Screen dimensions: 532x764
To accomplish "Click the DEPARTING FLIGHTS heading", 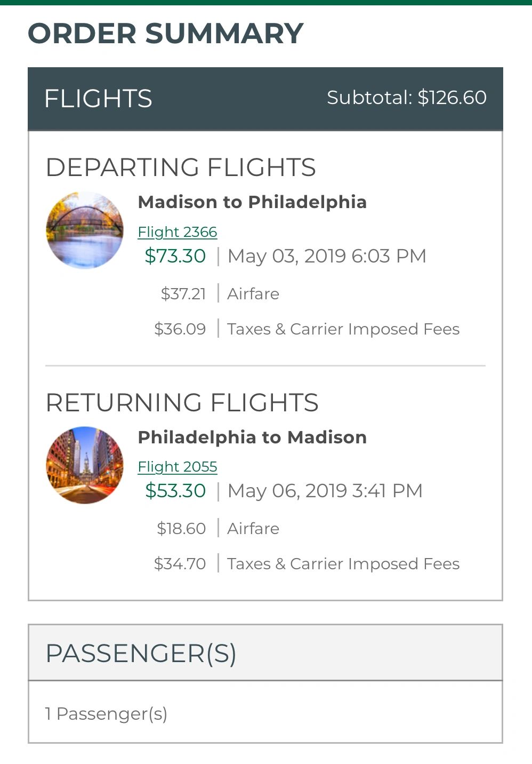I will (181, 168).
